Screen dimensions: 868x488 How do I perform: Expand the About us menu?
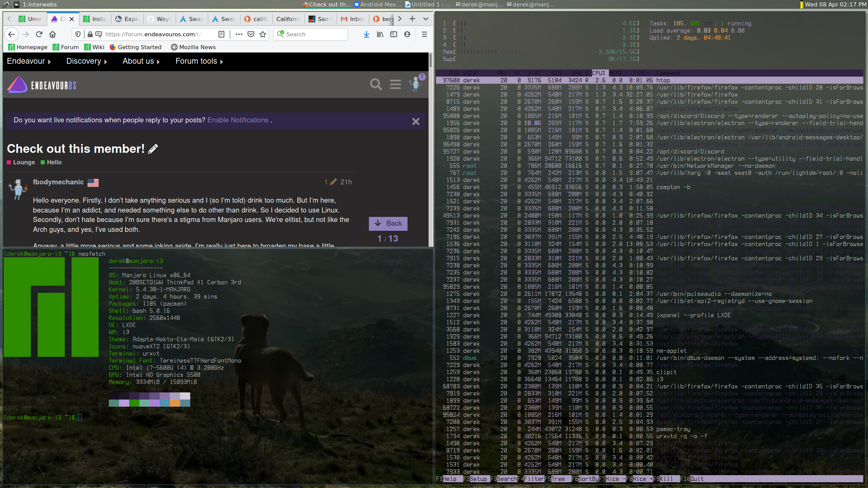coord(141,61)
